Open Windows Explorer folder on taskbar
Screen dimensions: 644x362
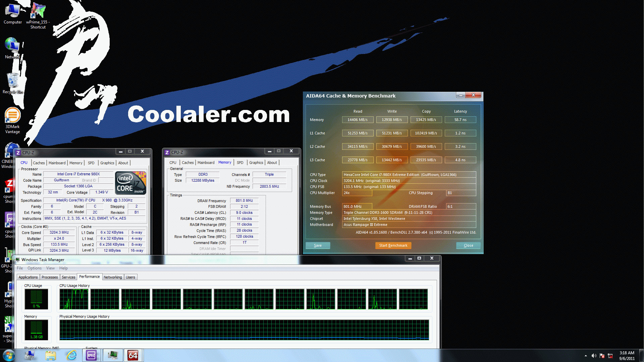[x=51, y=355]
